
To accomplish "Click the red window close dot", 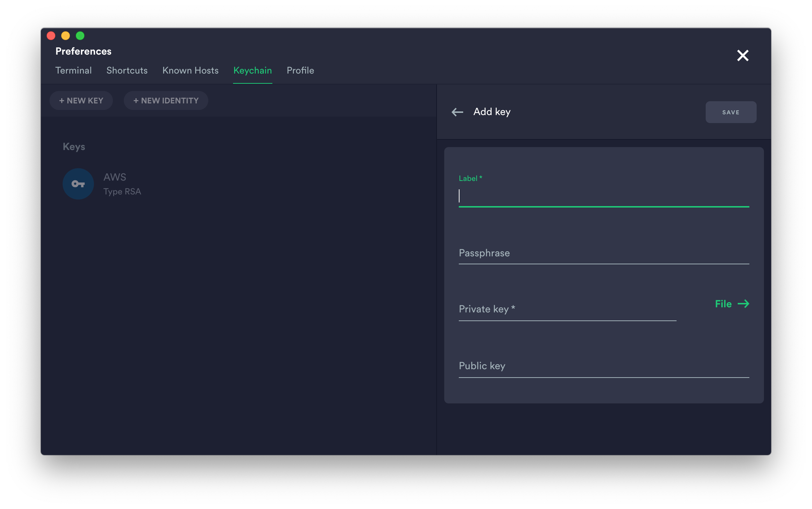I will coord(51,36).
